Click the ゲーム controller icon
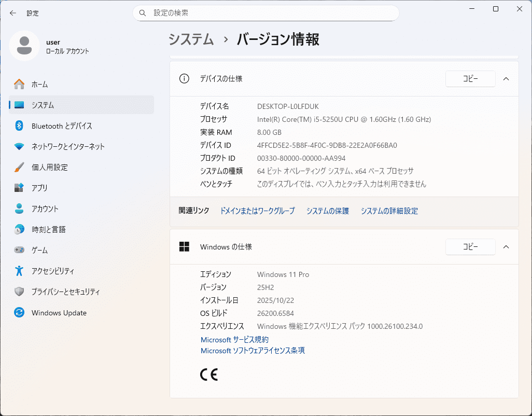 19,250
